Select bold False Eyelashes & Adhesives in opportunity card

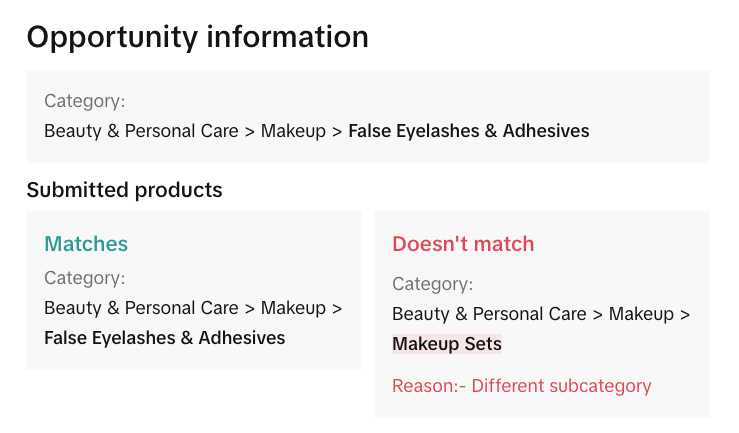[468, 131]
